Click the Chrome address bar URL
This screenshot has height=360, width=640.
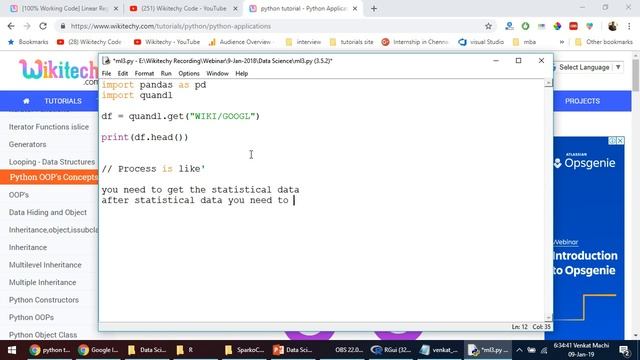[171, 26]
